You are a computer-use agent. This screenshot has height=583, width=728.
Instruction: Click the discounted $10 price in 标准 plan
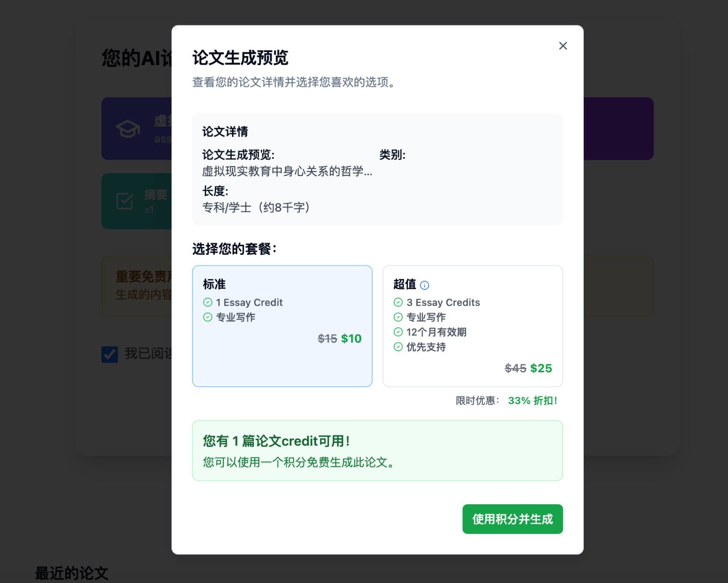tap(351, 339)
